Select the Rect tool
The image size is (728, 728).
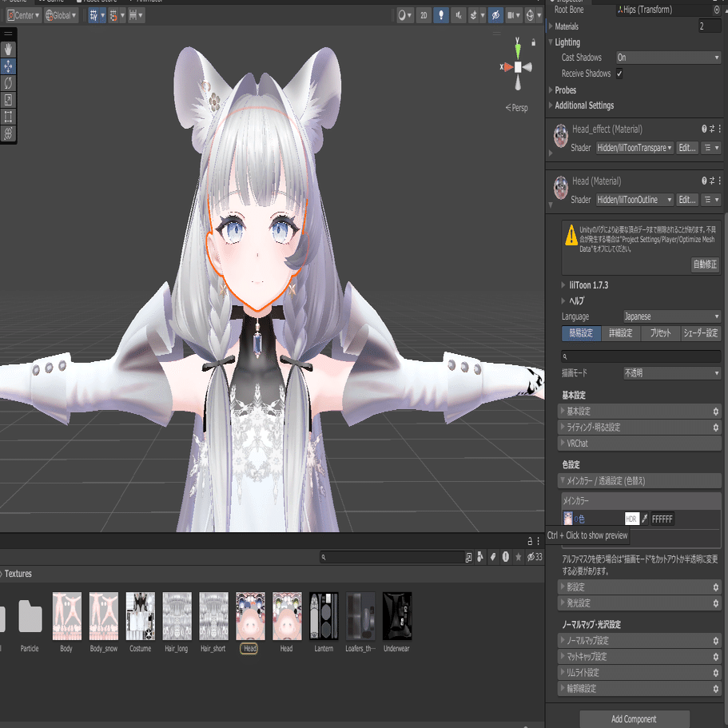click(8, 117)
